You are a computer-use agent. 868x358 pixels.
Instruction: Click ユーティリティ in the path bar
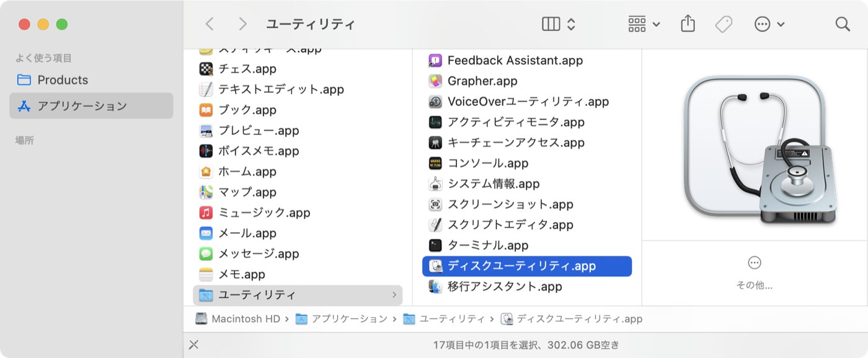pyautogui.click(x=444, y=319)
